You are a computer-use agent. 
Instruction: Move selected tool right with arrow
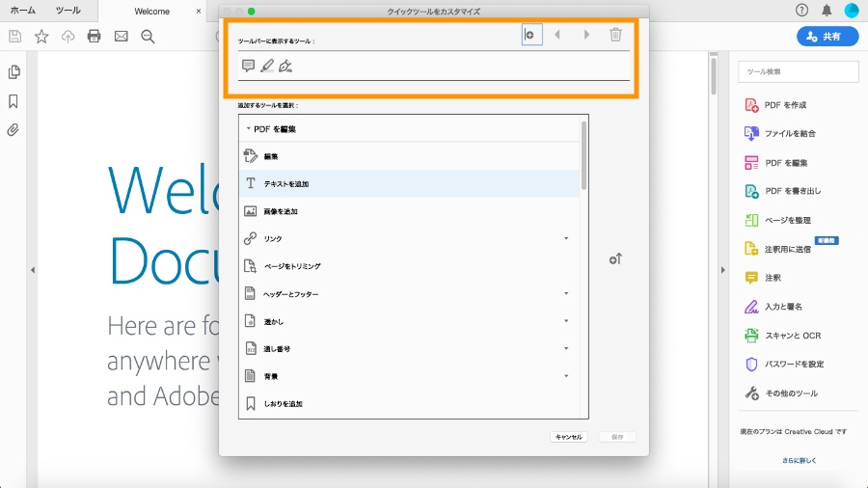click(x=586, y=35)
